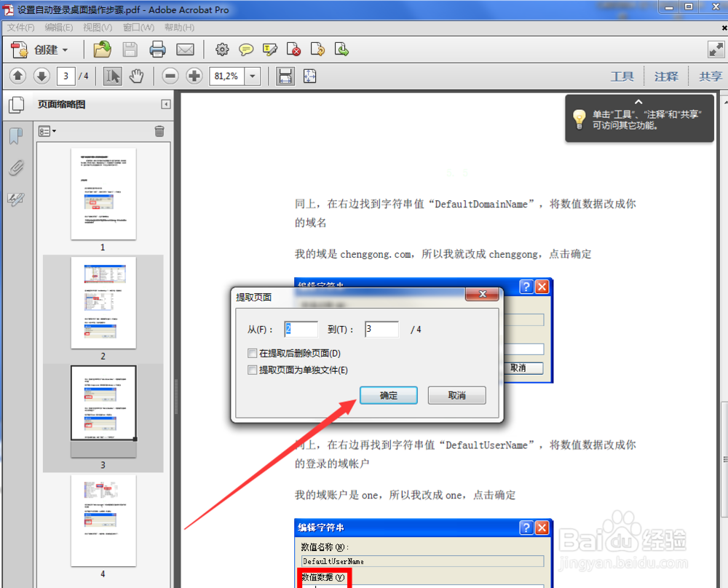Screen dimensions: 728x588
Task: Open the 窗口(W) menu
Action: click(138, 28)
